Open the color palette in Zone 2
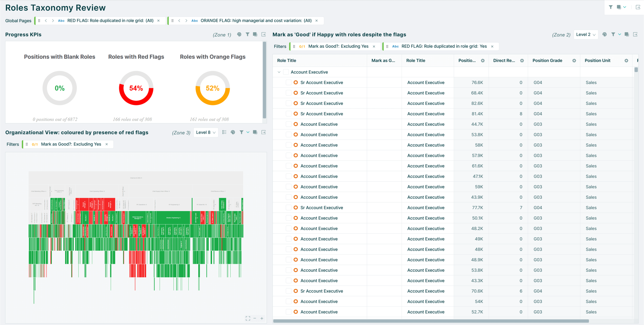The image size is (644, 325). click(x=605, y=34)
